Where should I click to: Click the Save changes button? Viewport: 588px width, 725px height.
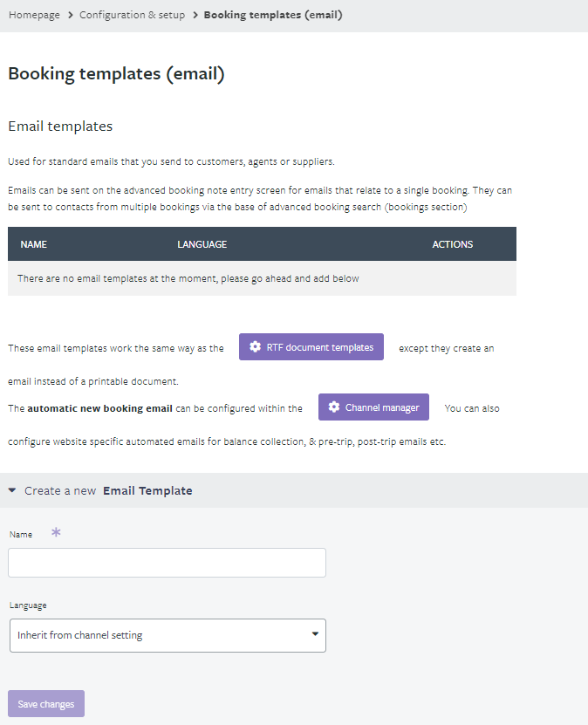[46, 704]
